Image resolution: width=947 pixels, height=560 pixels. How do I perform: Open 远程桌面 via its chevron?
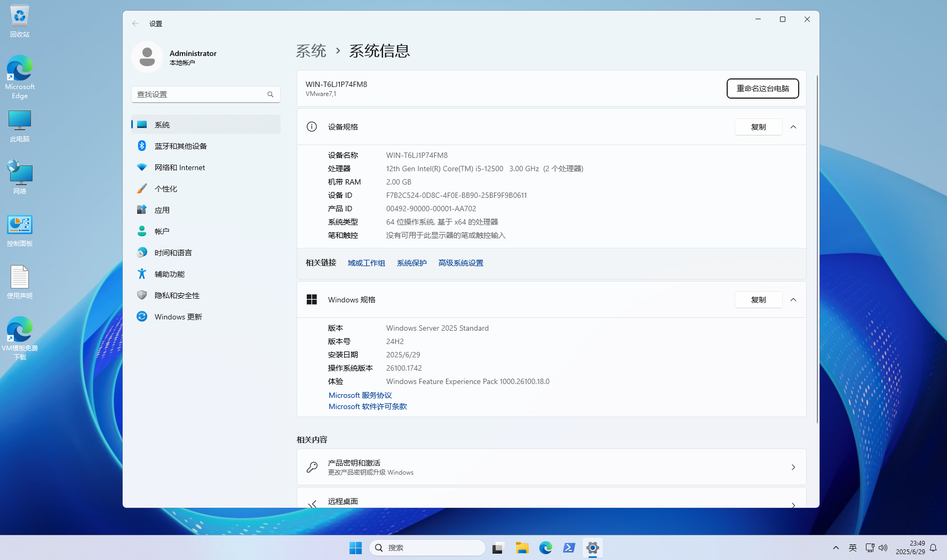click(x=793, y=505)
